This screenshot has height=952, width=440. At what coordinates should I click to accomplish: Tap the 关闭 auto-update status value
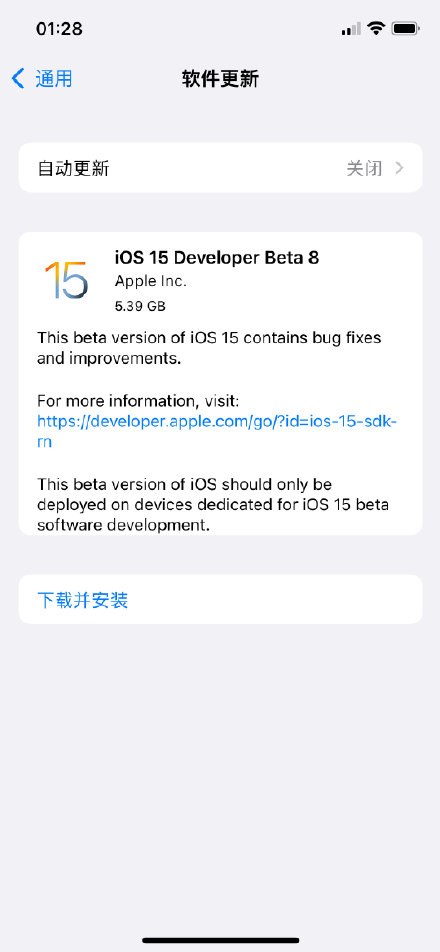(364, 168)
